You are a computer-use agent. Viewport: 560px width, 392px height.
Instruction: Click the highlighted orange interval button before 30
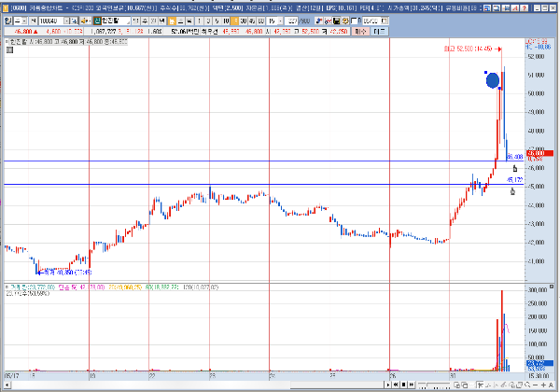[x=235, y=21]
